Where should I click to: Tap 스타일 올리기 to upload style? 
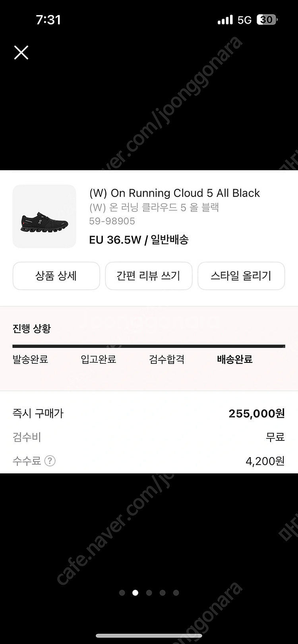tap(241, 276)
